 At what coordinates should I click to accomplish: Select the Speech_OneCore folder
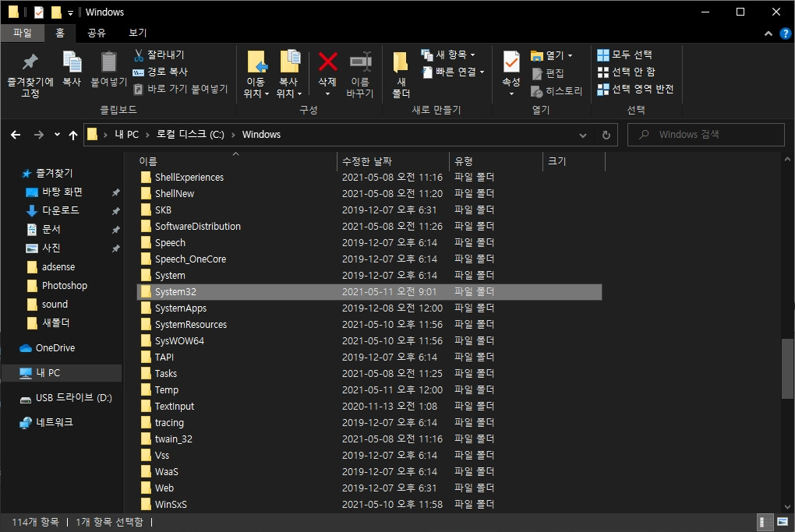coord(190,259)
